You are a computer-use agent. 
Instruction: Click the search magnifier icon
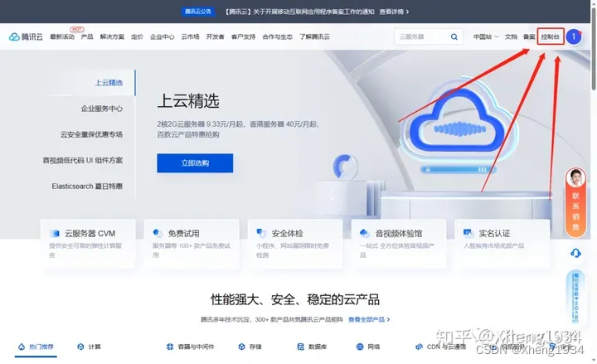pyautogui.click(x=454, y=37)
